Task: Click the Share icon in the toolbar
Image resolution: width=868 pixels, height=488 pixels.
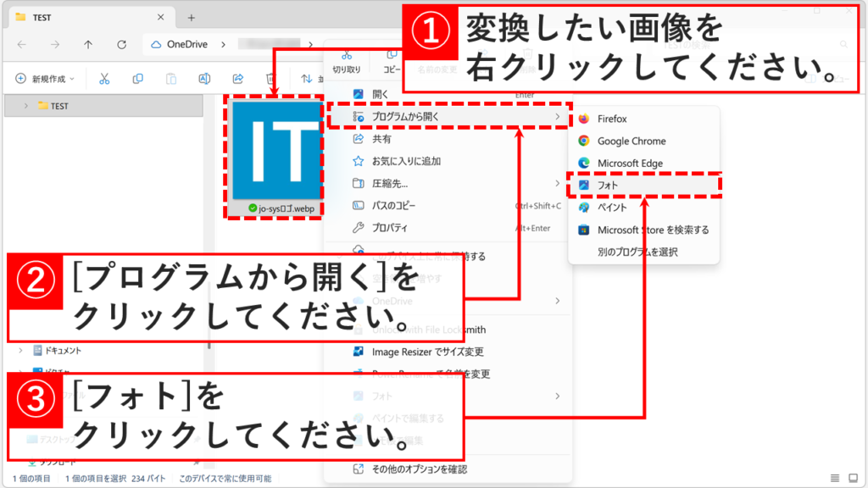Action: (x=238, y=78)
